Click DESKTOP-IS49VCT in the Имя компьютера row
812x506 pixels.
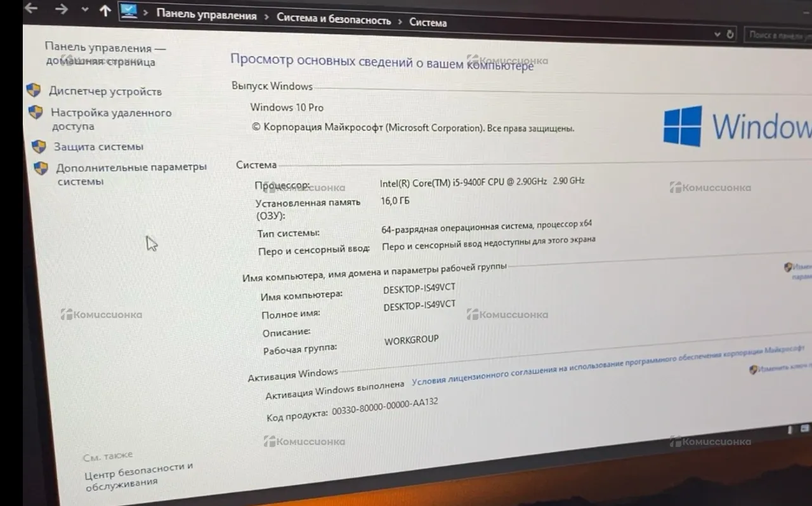(419, 288)
